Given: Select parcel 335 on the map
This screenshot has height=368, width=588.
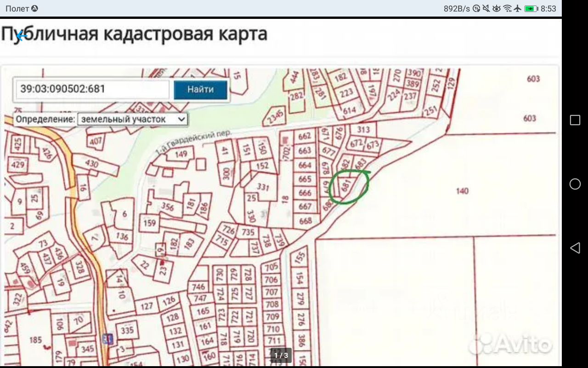Looking at the screenshot, I should coord(127,330).
